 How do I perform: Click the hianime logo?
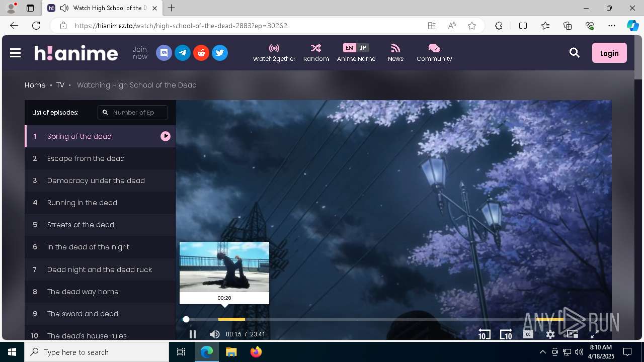click(76, 53)
